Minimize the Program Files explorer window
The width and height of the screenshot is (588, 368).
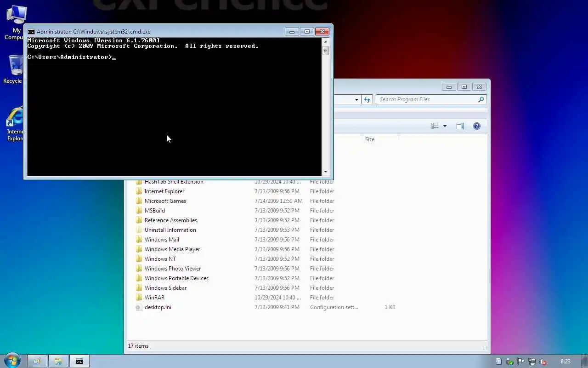pos(449,86)
